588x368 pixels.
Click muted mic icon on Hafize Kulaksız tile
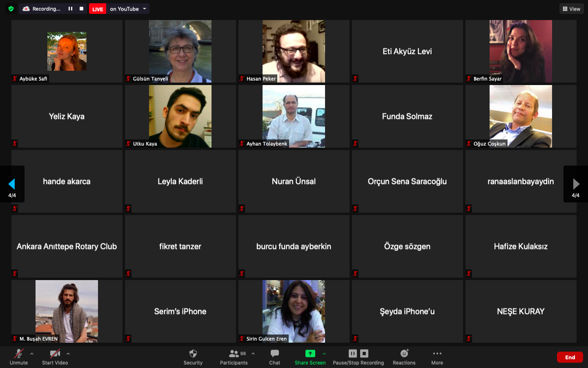pos(469,274)
